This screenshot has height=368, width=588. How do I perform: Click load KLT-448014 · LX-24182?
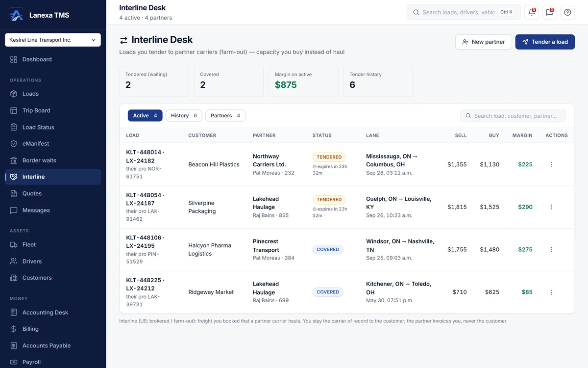(145, 157)
